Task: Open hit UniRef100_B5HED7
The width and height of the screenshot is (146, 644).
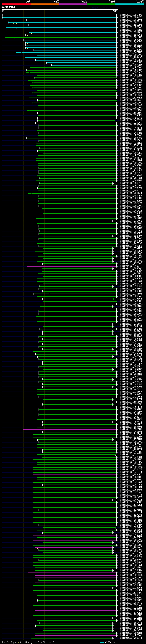Action: point(131,70)
